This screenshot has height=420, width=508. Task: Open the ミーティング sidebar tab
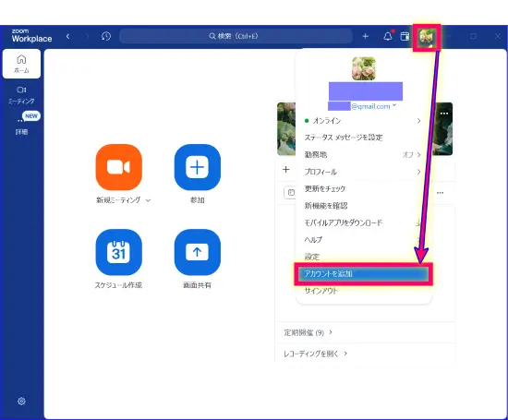(x=21, y=95)
